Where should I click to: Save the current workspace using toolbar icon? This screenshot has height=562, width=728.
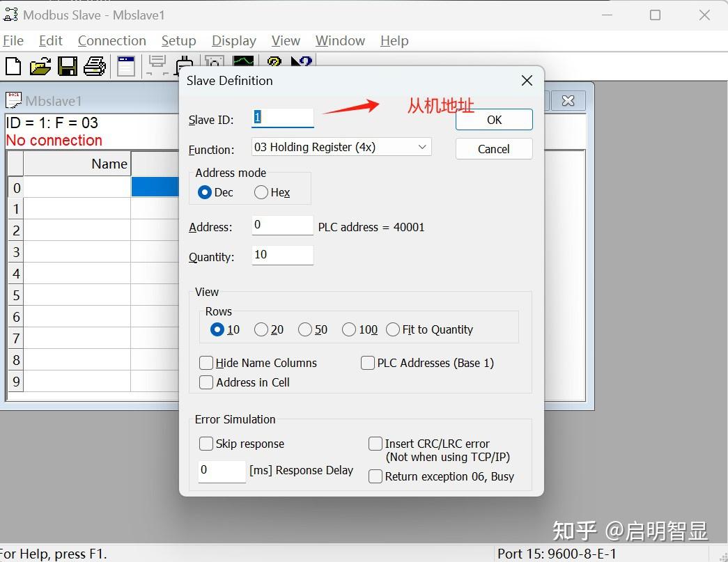click(x=67, y=65)
